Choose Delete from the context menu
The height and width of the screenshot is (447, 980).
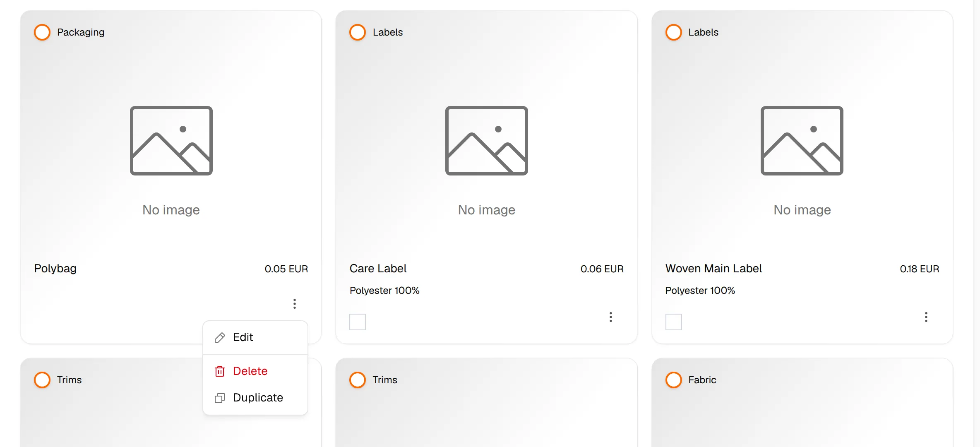point(255,371)
